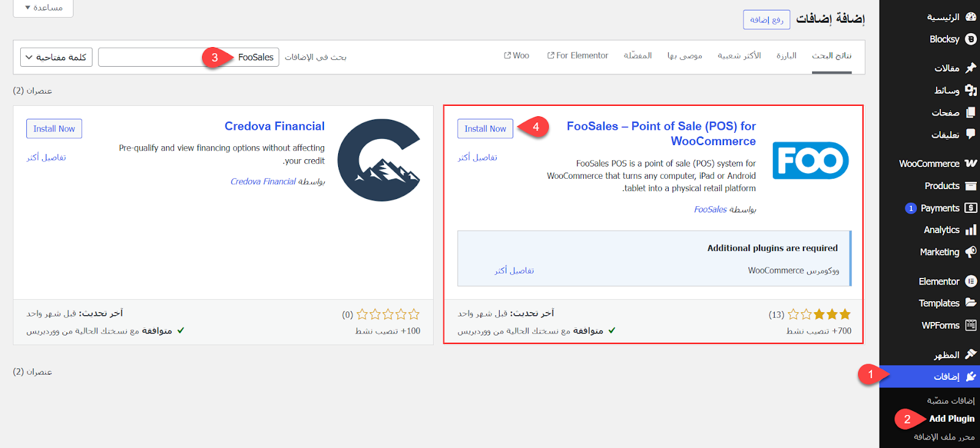
Task: Install the Credova Financial plugin
Action: coord(54,129)
